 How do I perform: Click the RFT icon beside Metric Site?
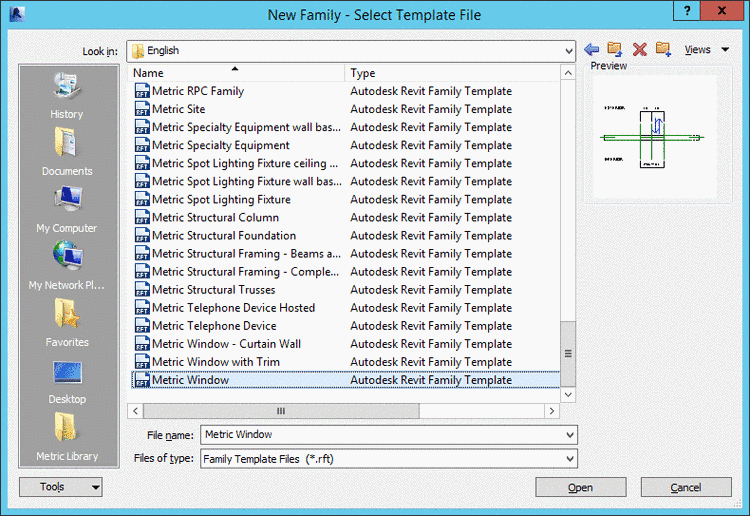point(142,109)
